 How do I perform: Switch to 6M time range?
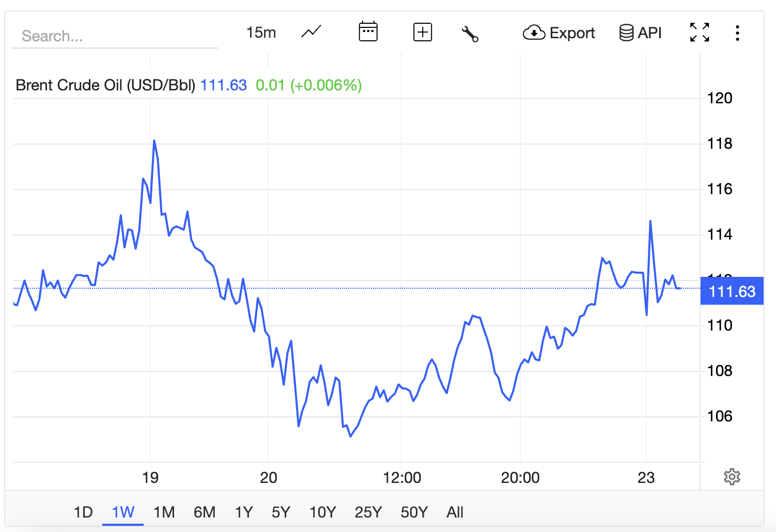coord(205,512)
